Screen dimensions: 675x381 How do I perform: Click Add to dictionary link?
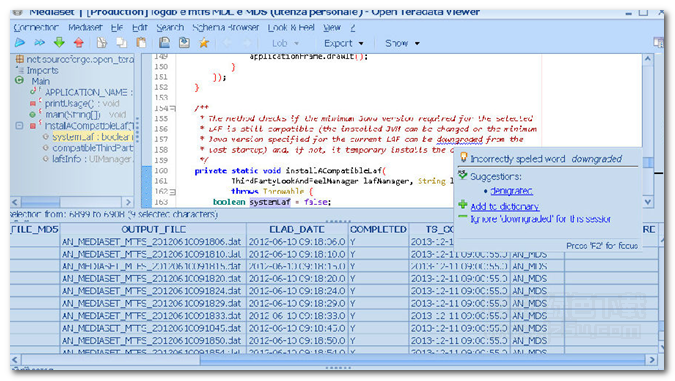click(x=505, y=206)
